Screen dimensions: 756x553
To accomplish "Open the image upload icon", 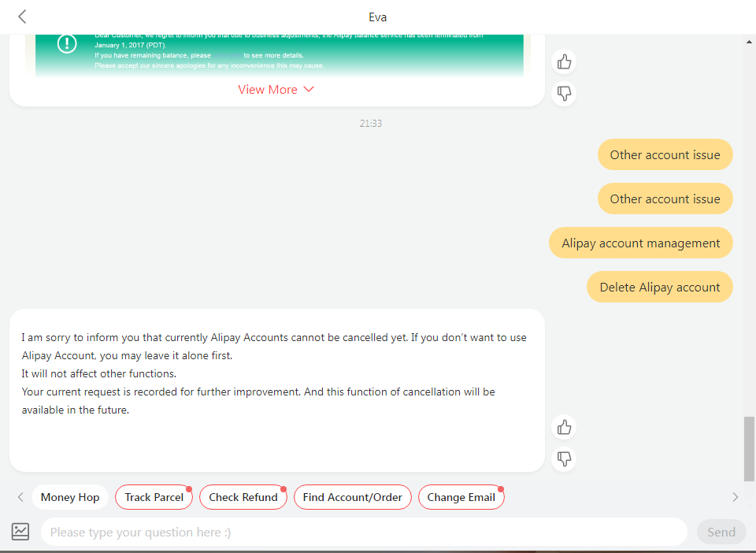I will tap(20, 532).
